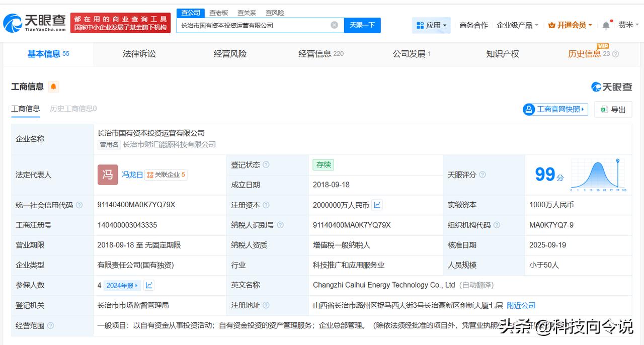This screenshot has width=644, height=345.
Task: Switch to the 法律诉讼 tab
Action: coord(139,54)
